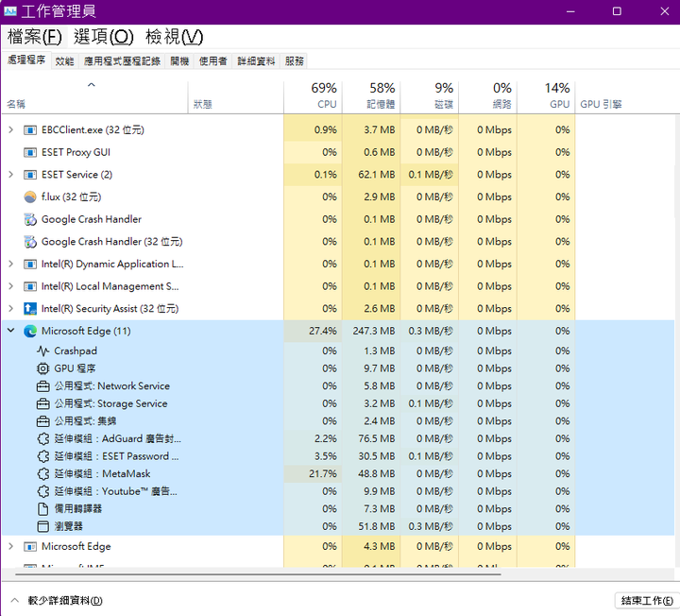Click the Google Crash Handler (32 位元) icon

[30, 242]
